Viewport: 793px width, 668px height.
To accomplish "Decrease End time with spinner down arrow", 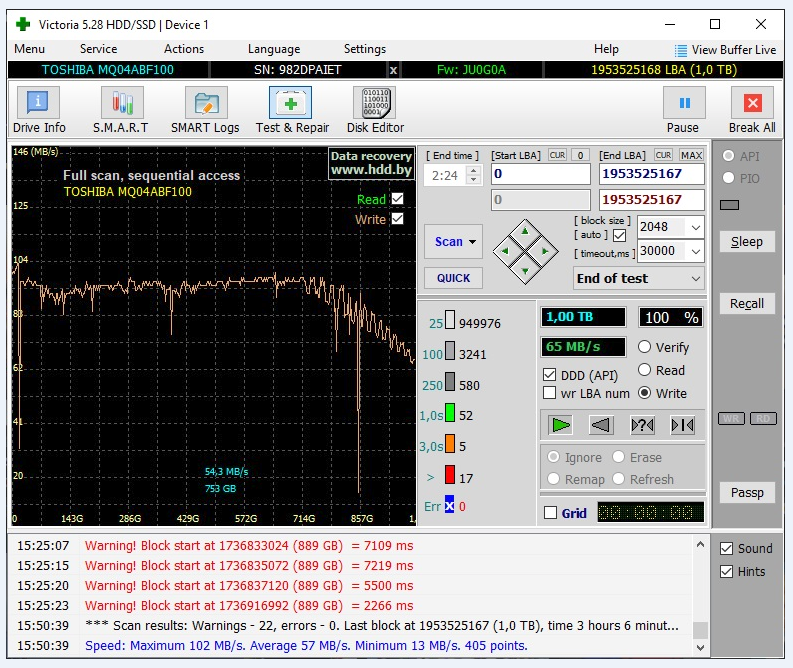I will pos(473,180).
